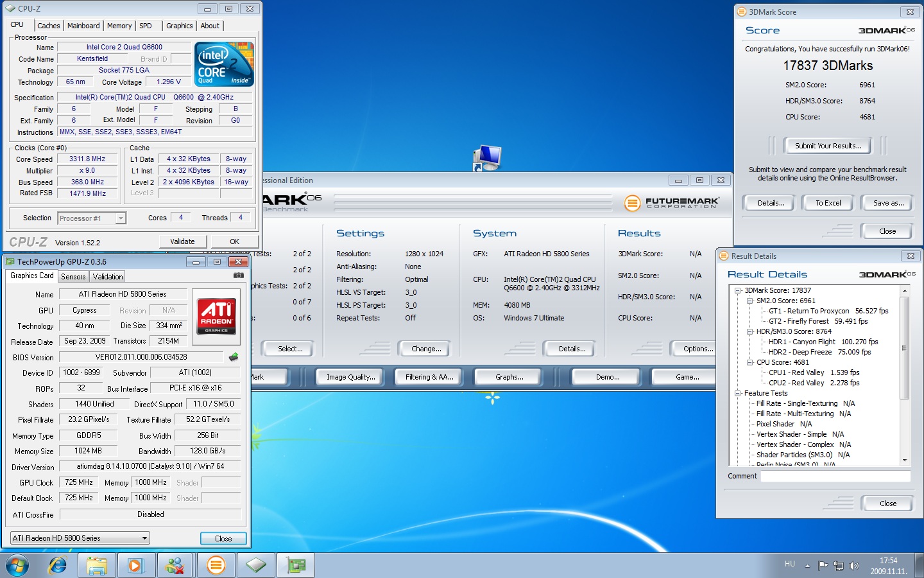Click the volume speaker tray icon
Image resolution: width=924 pixels, height=578 pixels.
[853, 566]
